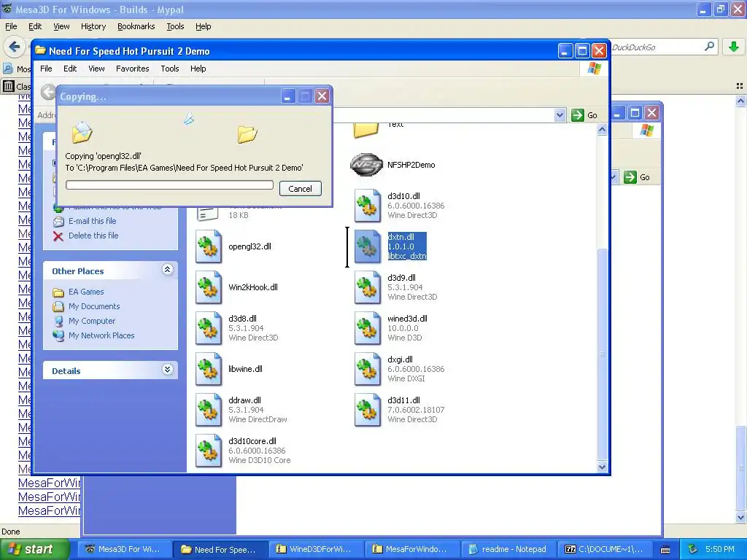Open Mypal browser Tools menu
Image resolution: width=747 pixels, height=560 pixels.
(x=175, y=27)
